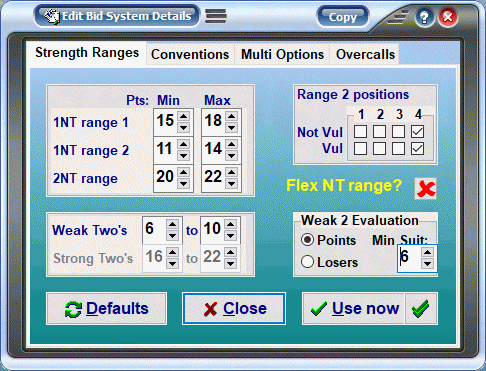The image size is (486, 371).
Task: Decrease 1NT range 2 Max value
Action: click(x=231, y=155)
